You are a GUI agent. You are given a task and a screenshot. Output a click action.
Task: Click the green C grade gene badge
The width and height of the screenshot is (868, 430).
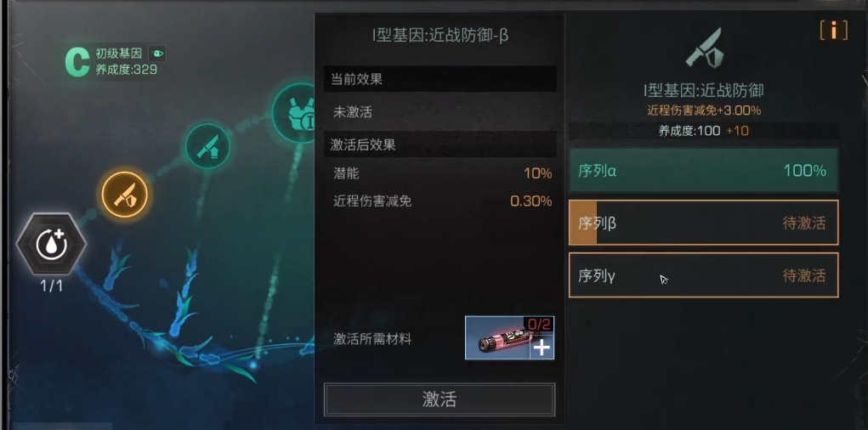click(x=77, y=62)
